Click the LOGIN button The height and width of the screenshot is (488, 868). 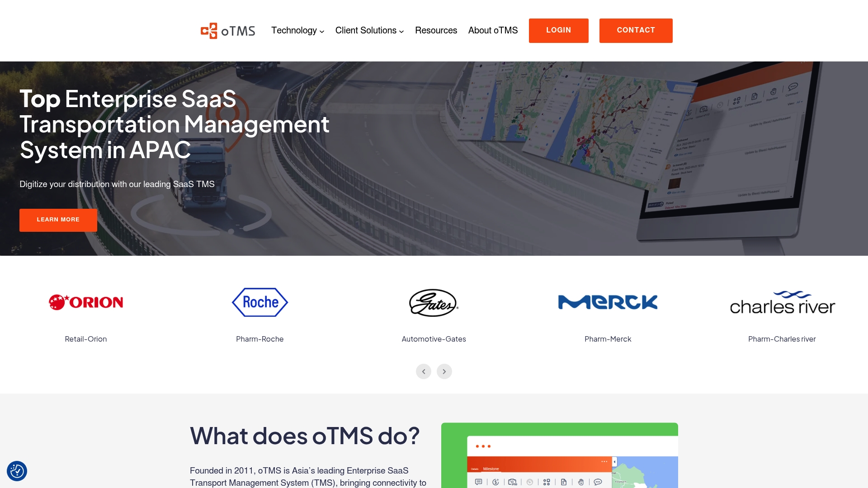pos(559,31)
